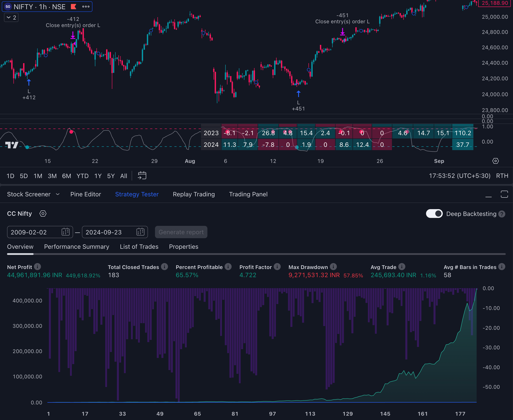Image resolution: width=513 pixels, height=420 pixels.
Task: Open the List of Trades tab
Action: coord(139,247)
